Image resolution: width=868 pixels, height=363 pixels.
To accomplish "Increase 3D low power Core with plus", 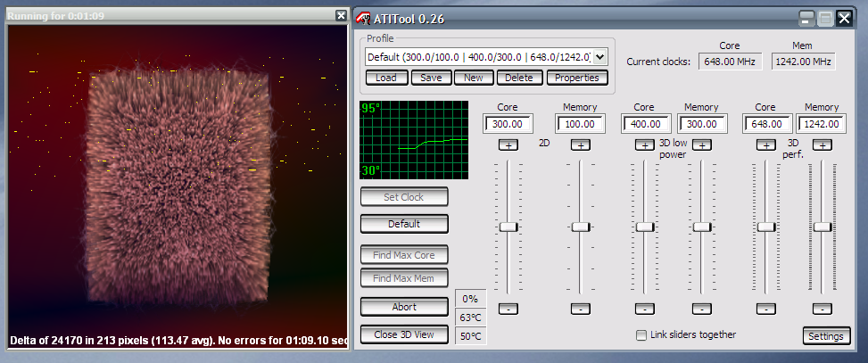I will [x=644, y=145].
